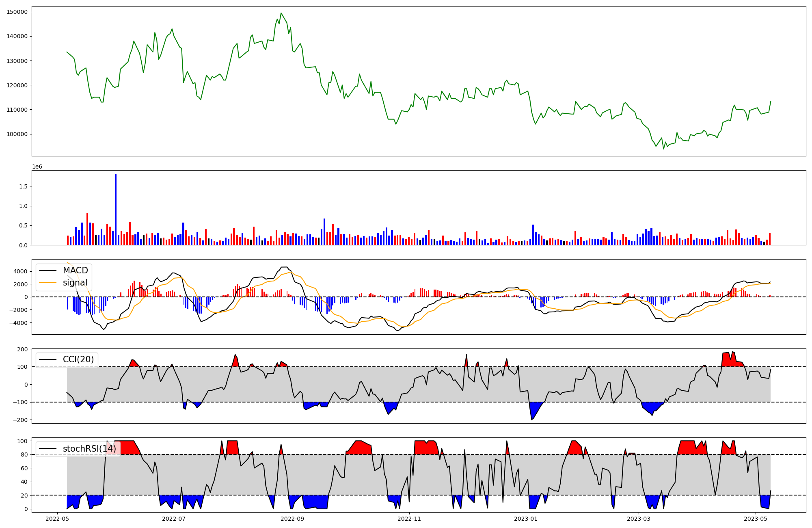Click the 1e6 volume scale label
Viewport: 812px width, 528px height.
pos(37,167)
